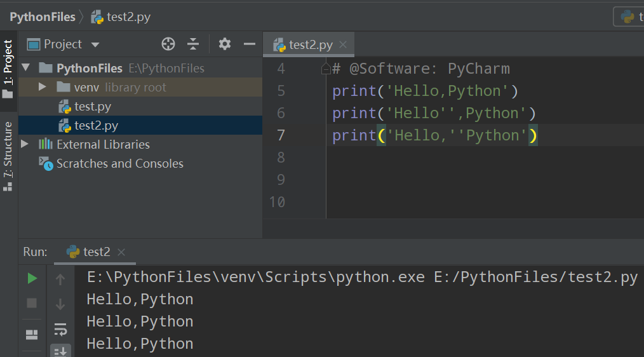The width and height of the screenshot is (644, 357).
Task: Click the 'Hello,Python' string on line 5
Action: (x=447, y=91)
